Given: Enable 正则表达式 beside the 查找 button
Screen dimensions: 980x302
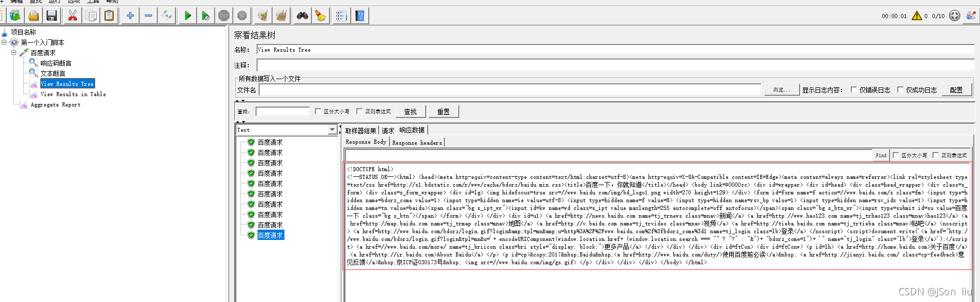Looking at the screenshot, I should pos(359,111).
